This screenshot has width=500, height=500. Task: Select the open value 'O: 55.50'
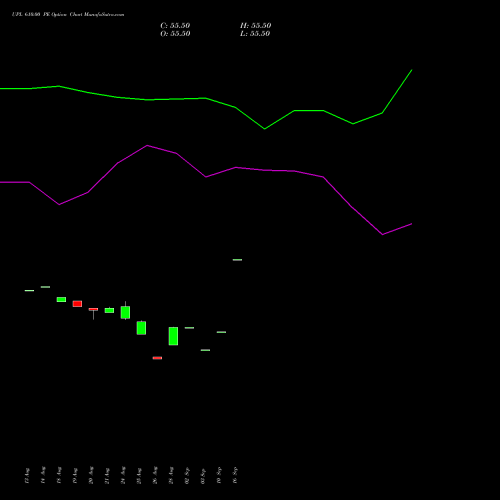[x=175, y=34]
